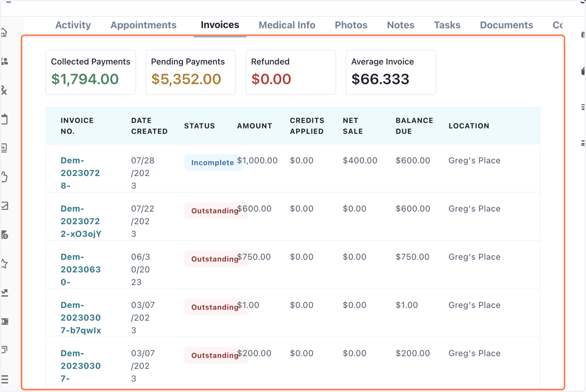Viewport: 586px width, 392px height.
Task: Open invoice Dem-20230307-b7qwlx
Action: (81, 318)
